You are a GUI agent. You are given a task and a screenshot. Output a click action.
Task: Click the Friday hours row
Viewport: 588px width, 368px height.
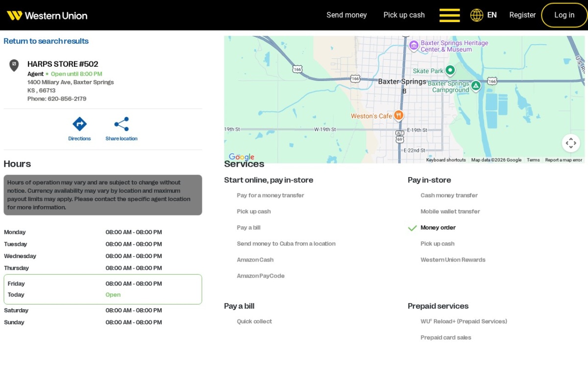click(x=102, y=284)
